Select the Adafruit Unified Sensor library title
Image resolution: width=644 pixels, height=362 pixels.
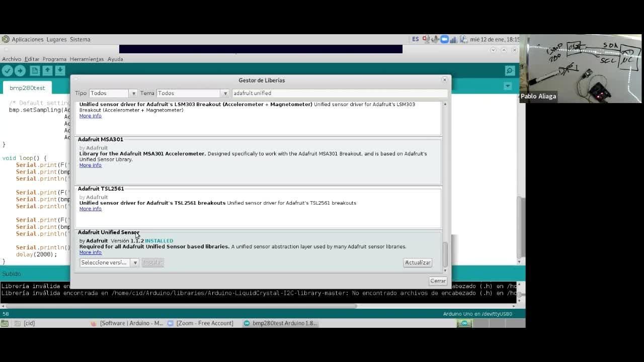[x=108, y=232]
